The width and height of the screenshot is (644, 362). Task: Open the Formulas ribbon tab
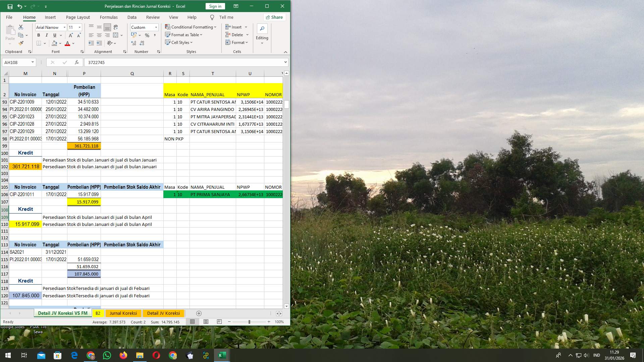109,17
